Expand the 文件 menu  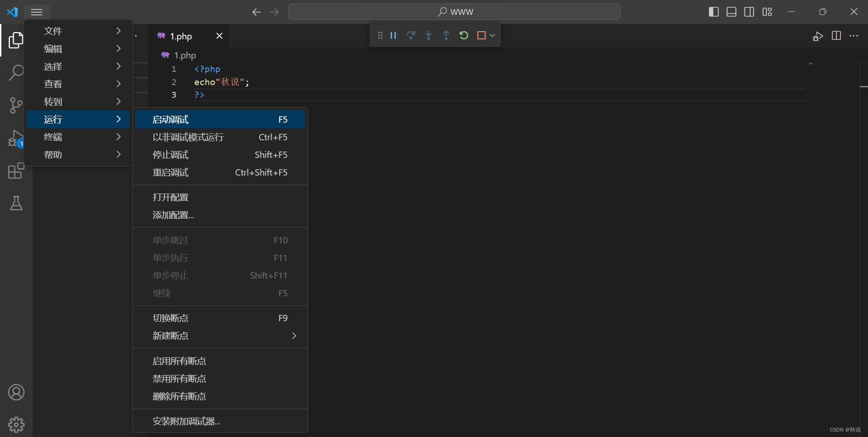(x=79, y=31)
